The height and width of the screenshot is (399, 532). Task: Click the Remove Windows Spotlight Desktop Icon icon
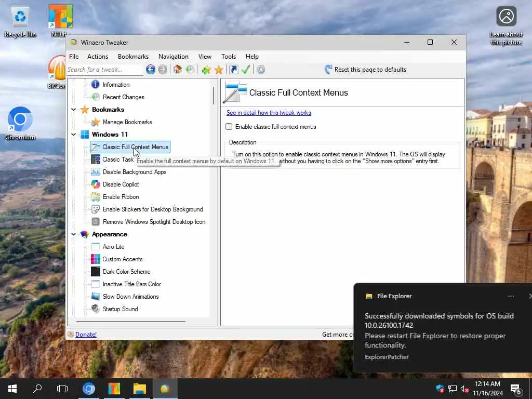(96, 222)
